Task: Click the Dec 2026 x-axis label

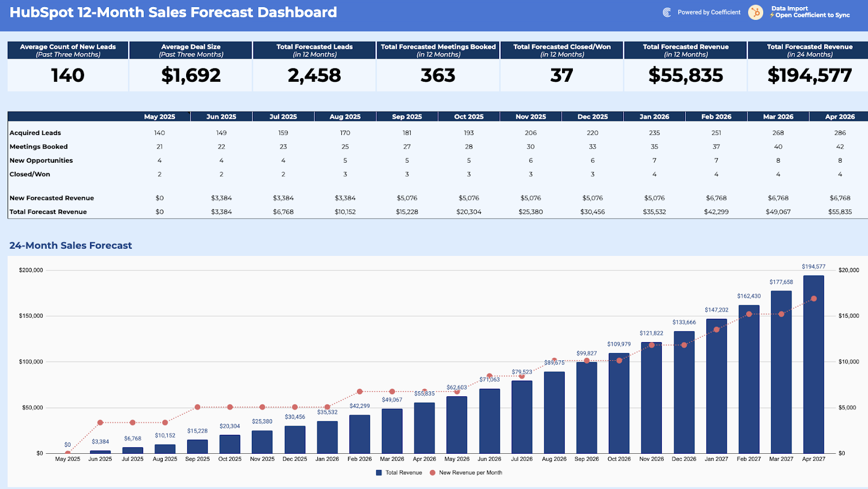Action: [x=684, y=459]
